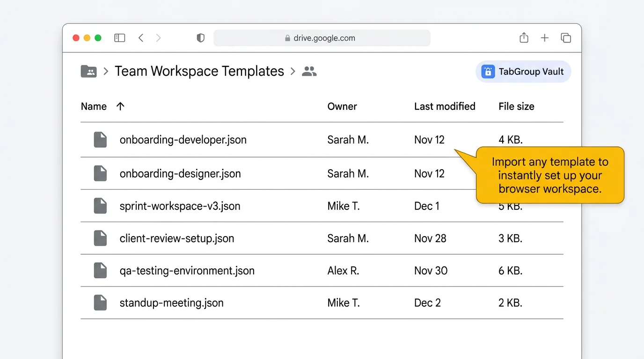Select the file icon beside onboarding-developer.json
The height and width of the screenshot is (359, 644).
click(x=100, y=139)
